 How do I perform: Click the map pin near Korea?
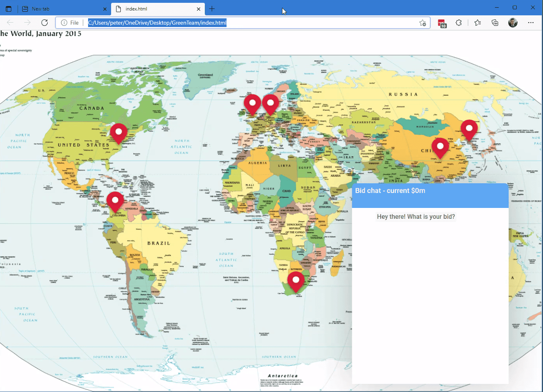click(x=469, y=130)
